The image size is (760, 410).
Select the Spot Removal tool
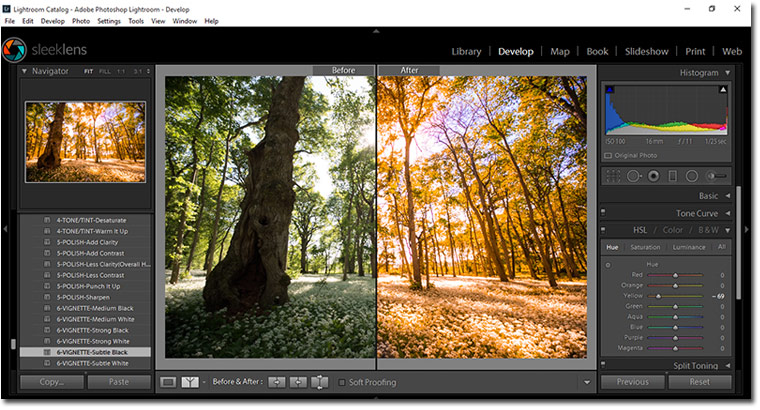(x=633, y=176)
